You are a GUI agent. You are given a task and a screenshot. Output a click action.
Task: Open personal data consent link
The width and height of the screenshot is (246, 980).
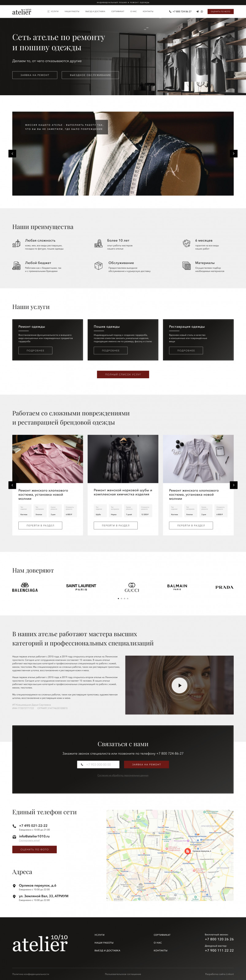tap(123, 775)
